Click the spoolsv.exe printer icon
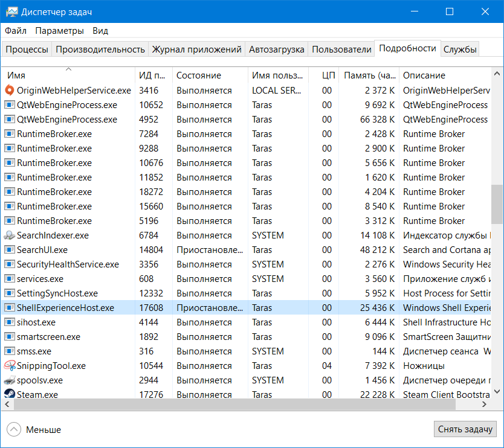The image size is (504, 448). tap(9, 380)
